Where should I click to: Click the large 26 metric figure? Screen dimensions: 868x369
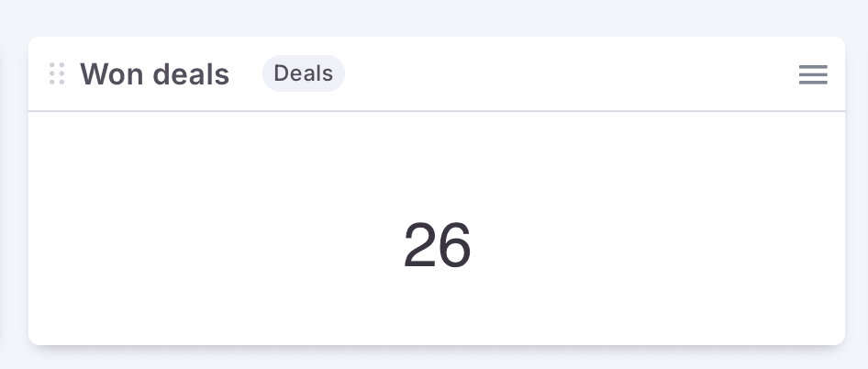click(437, 245)
